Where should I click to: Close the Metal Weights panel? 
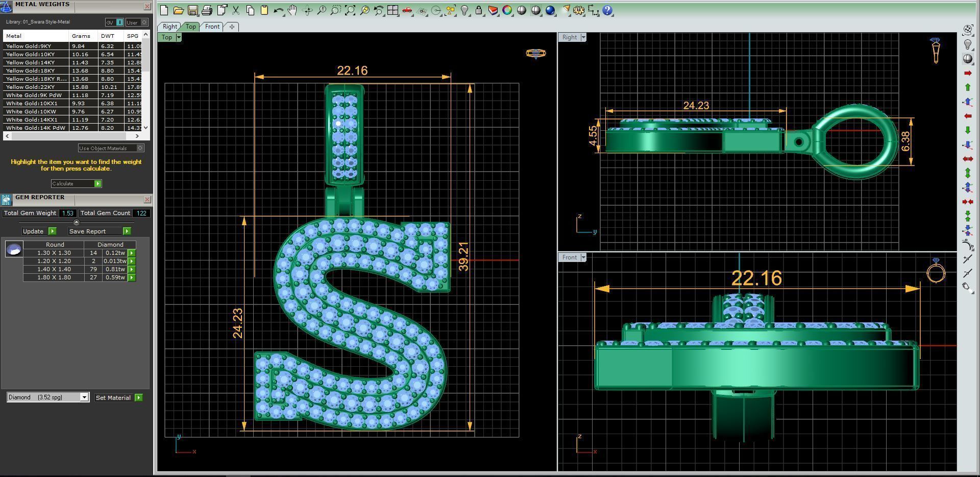[x=147, y=6]
